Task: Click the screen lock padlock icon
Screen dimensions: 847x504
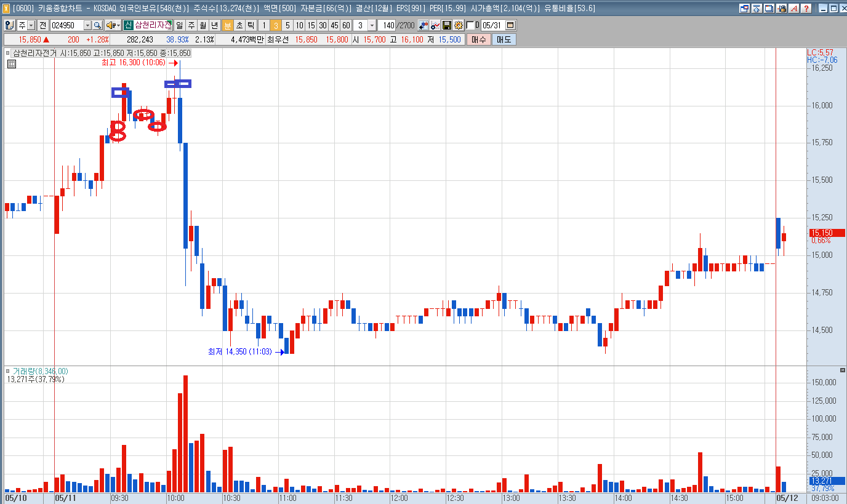Action: click(x=782, y=9)
